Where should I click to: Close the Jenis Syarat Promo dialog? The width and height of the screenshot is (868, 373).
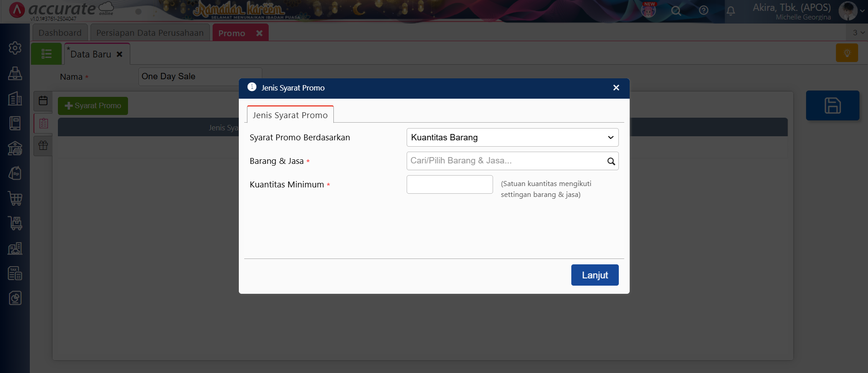pos(616,88)
